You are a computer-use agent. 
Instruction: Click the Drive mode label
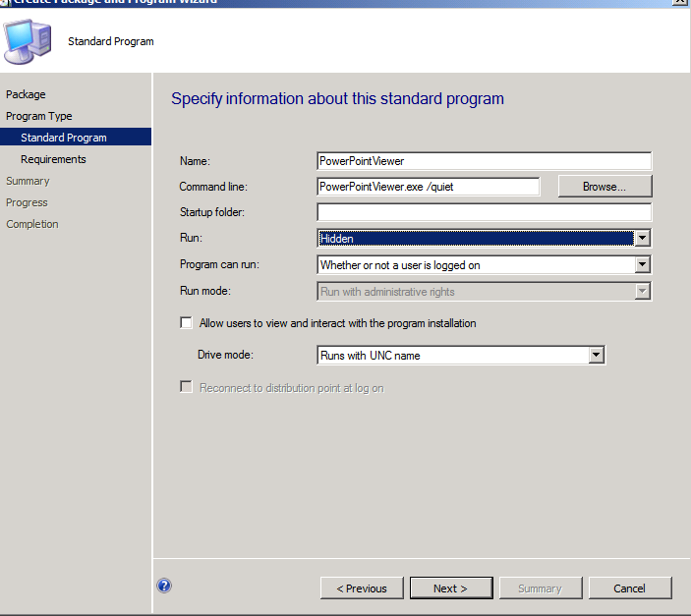click(x=225, y=355)
